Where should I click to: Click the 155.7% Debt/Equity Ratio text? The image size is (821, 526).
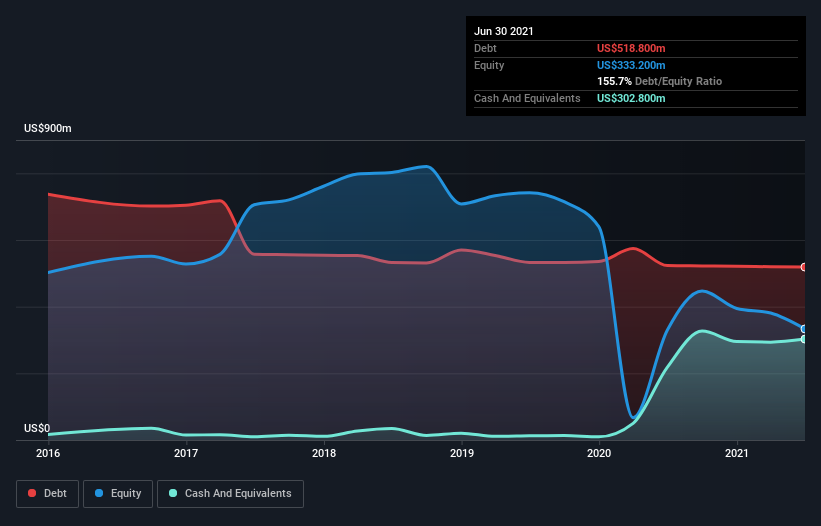coord(659,82)
